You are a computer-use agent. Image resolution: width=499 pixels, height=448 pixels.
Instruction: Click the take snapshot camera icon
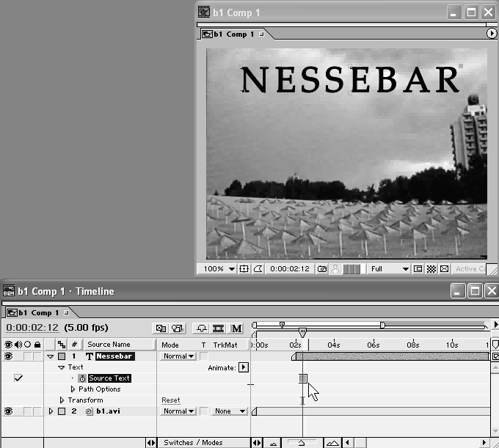pos(321,269)
